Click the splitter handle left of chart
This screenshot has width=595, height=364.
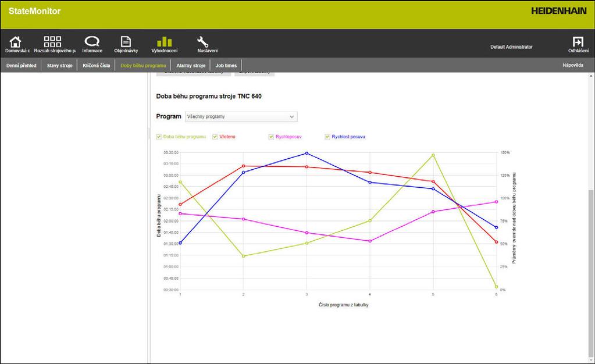149,133
